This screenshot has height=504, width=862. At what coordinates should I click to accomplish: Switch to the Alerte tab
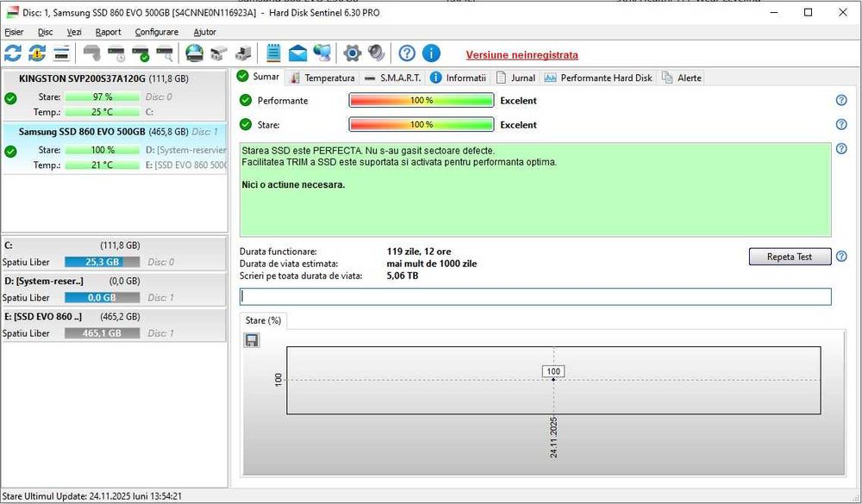coord(682,78)
